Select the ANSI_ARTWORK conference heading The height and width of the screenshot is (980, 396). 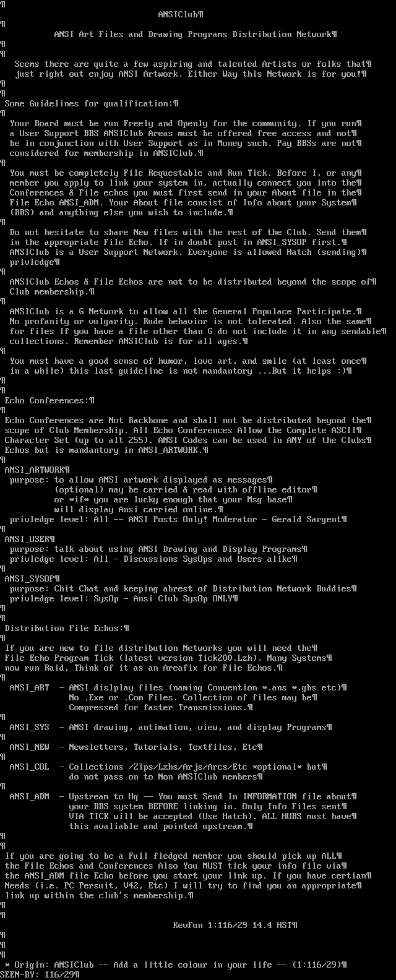35,470
